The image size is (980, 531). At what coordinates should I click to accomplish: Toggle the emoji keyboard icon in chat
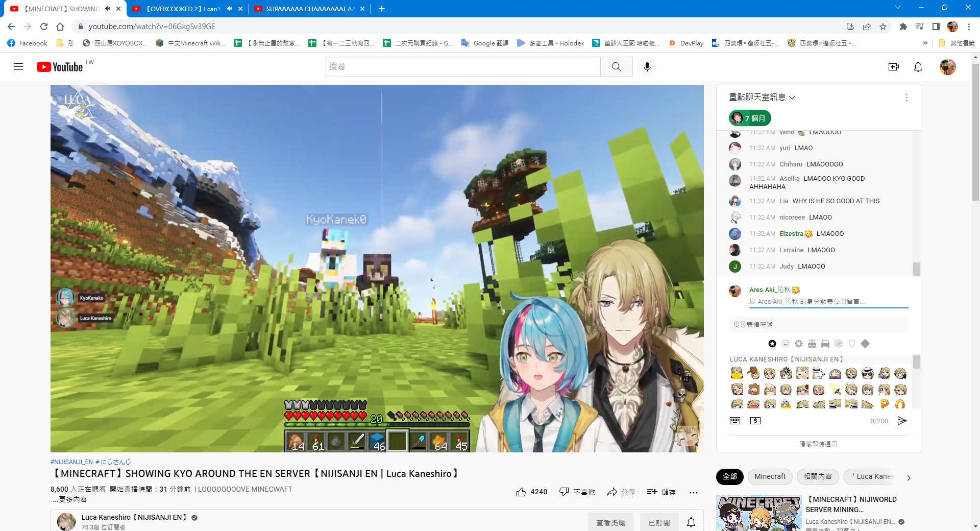[735, 421]
